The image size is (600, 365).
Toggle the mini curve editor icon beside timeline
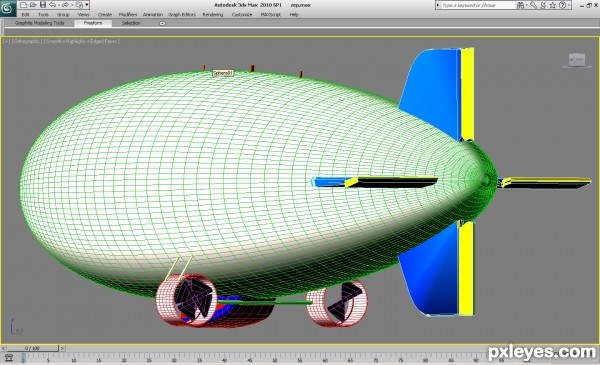(x=9, y=358)
